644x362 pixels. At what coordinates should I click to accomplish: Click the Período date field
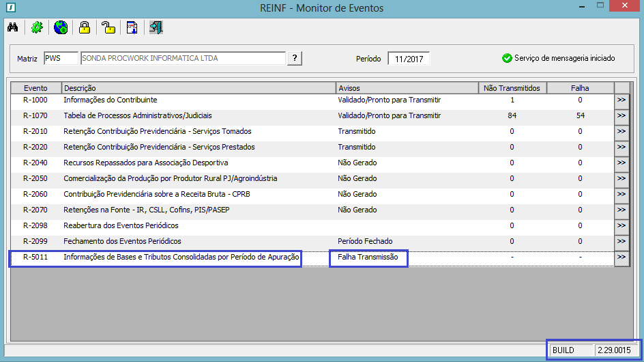point(409,59)
